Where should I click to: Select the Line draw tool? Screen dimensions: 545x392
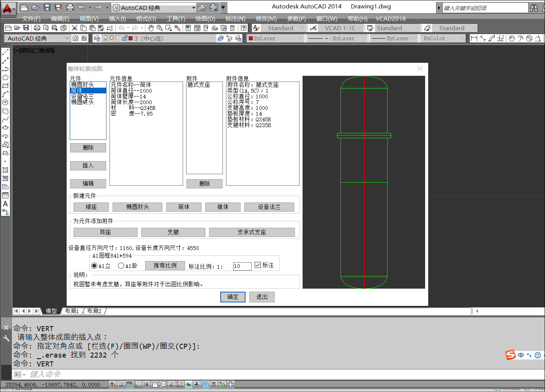[5, 52]
